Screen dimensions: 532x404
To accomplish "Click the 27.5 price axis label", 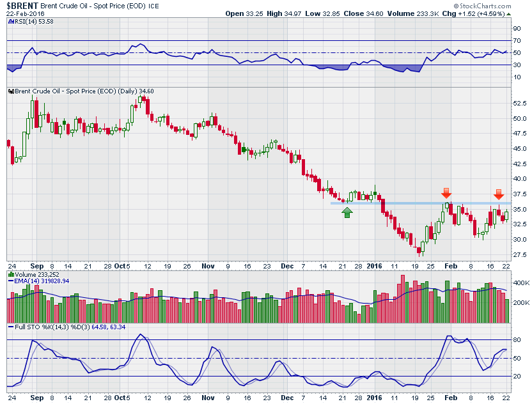I will [520, 255].
